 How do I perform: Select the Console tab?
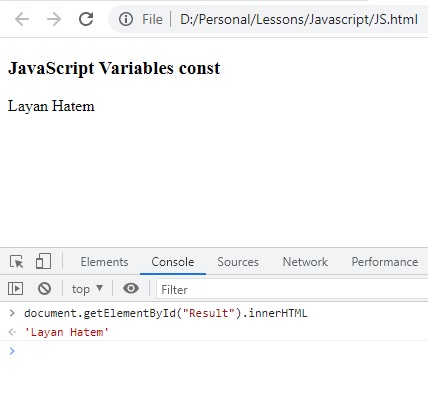click(x=173, y=262)
